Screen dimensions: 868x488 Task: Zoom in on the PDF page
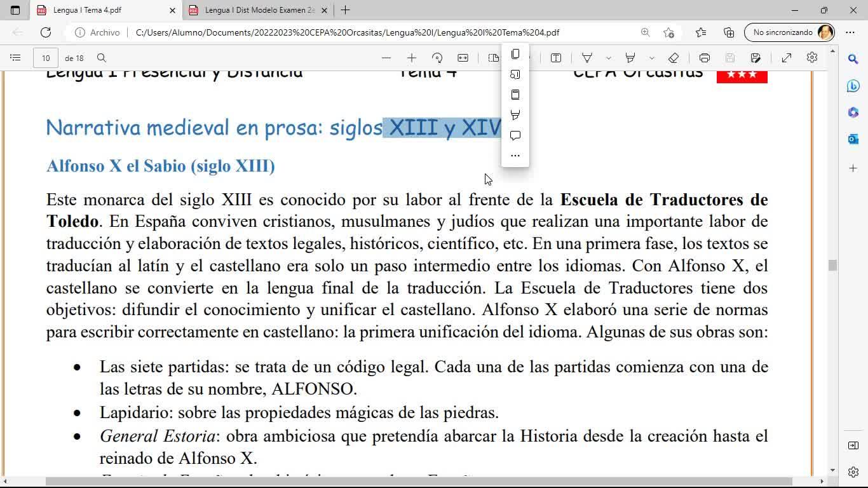tap(412, 58)
